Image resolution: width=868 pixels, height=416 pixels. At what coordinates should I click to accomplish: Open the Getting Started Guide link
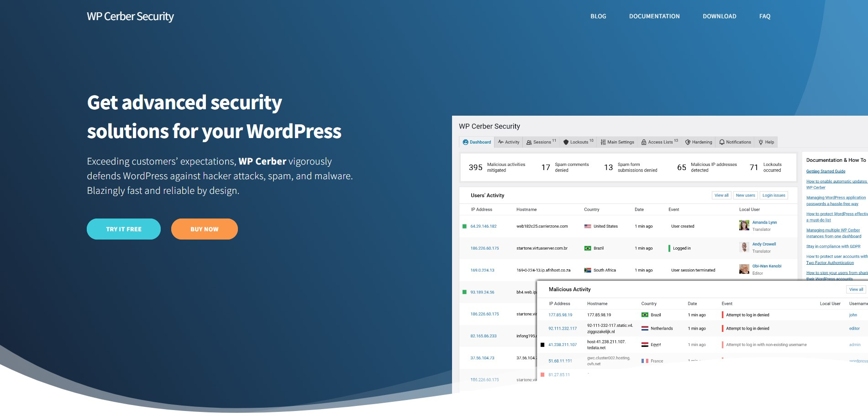click(x=826, y=171)
